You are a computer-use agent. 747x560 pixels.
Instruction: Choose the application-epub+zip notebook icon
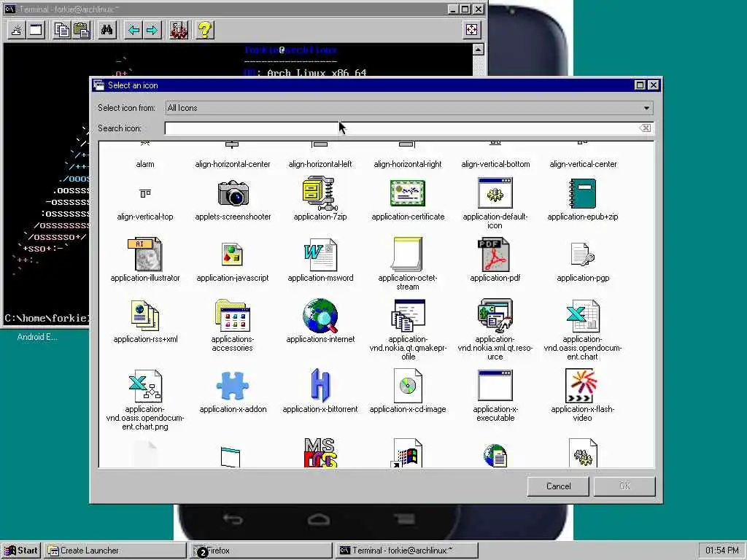pyautogui.click(x=583, y=192)
